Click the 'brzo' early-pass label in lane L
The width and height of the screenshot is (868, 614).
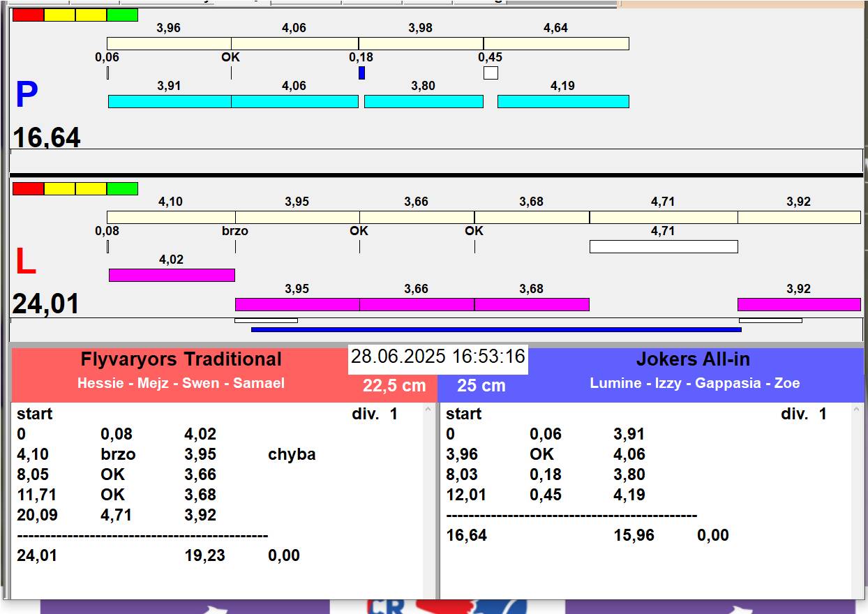[x=235, y=231]
